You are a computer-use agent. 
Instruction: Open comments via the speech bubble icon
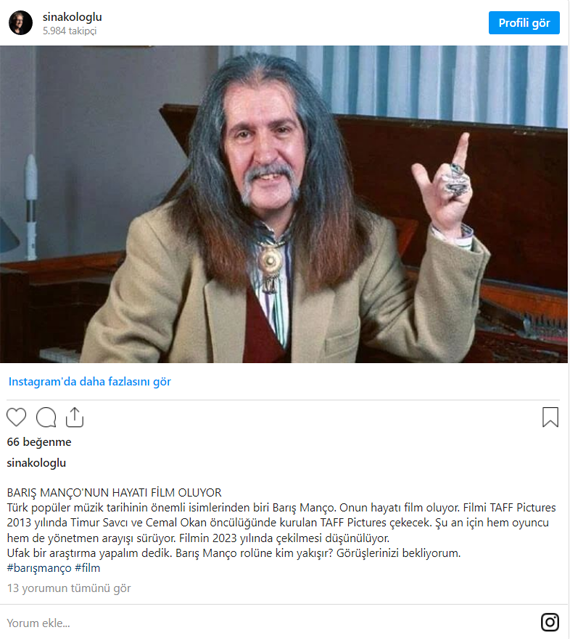pos(46,417)
